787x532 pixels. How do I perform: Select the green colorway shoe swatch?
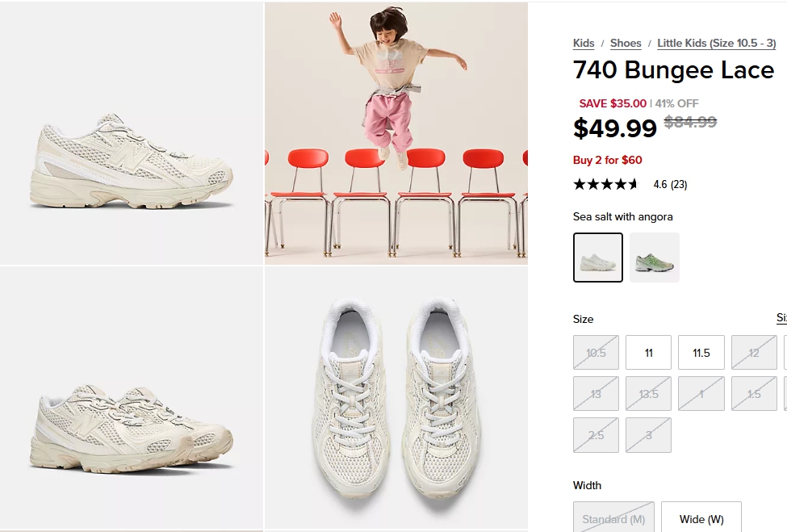pyautogui.click(x=655, y=258)
